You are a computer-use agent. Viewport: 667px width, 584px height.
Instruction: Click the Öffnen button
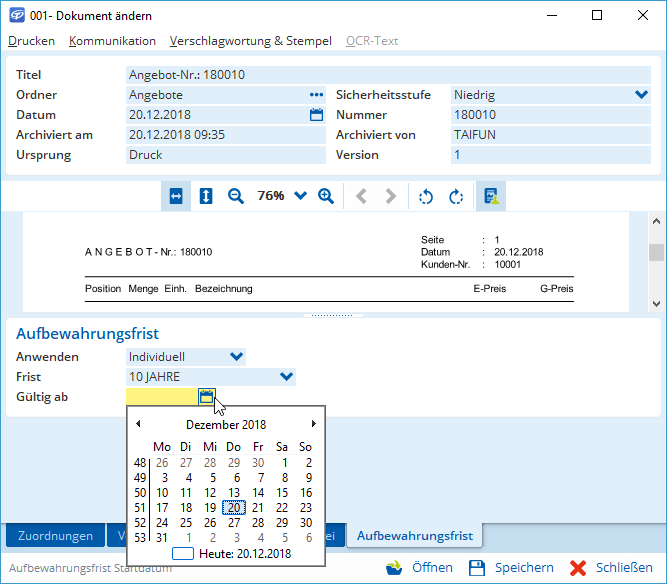(x=419, y=567)
